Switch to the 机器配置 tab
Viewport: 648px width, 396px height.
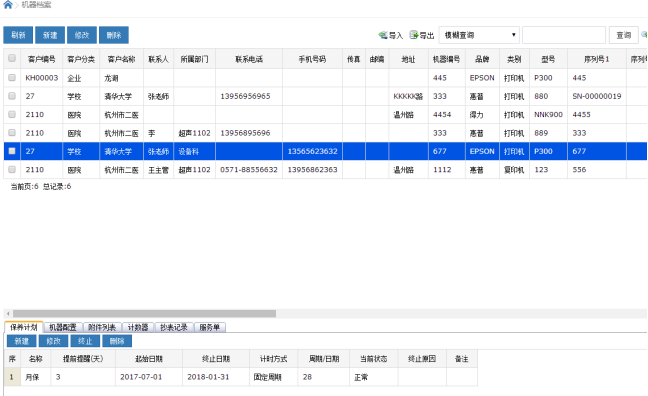click(x=63, y=327)
